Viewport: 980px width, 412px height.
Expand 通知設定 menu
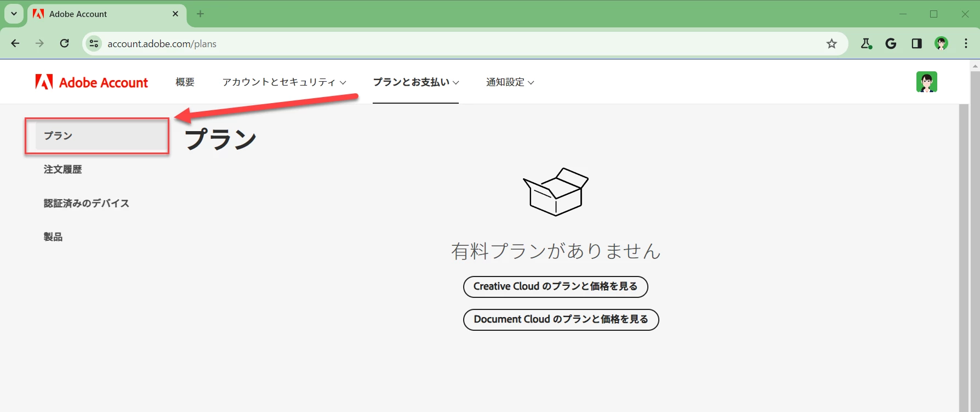click(510, 82)
